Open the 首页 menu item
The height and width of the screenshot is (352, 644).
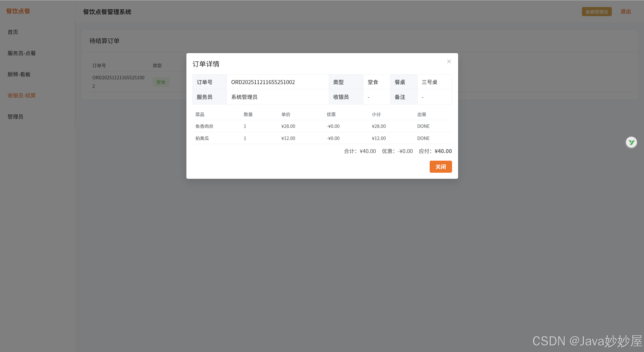tap(13, 32)
